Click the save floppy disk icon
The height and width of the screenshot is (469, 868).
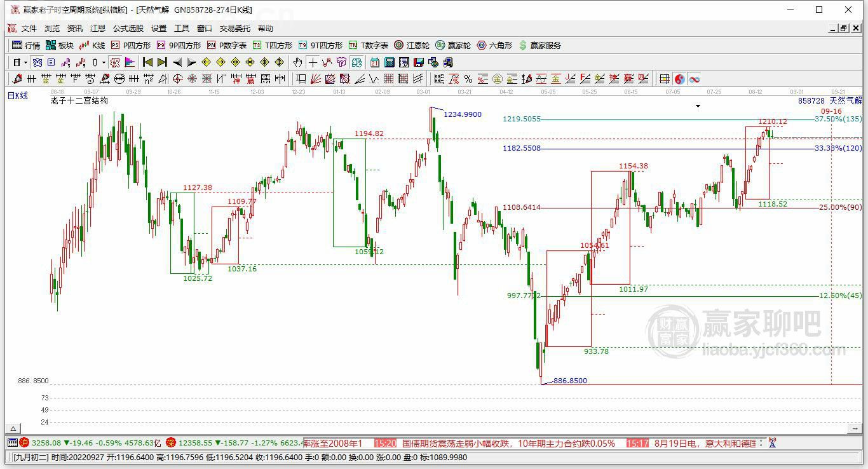coord(419,62)
